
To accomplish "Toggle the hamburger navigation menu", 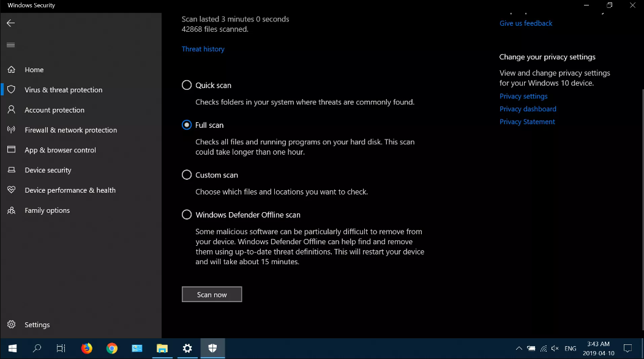I will [10, 45].
